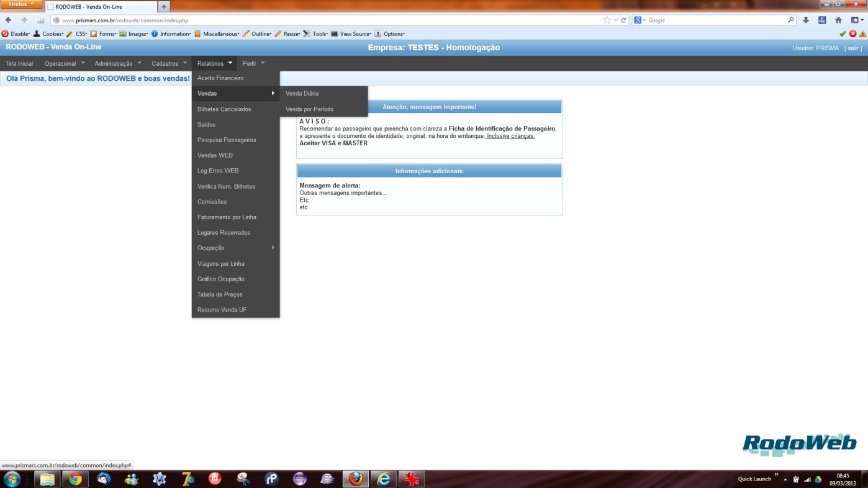Screen dimensions: 868x488
Task: Reload page using the refresh icon
Action: click(622, 20)
